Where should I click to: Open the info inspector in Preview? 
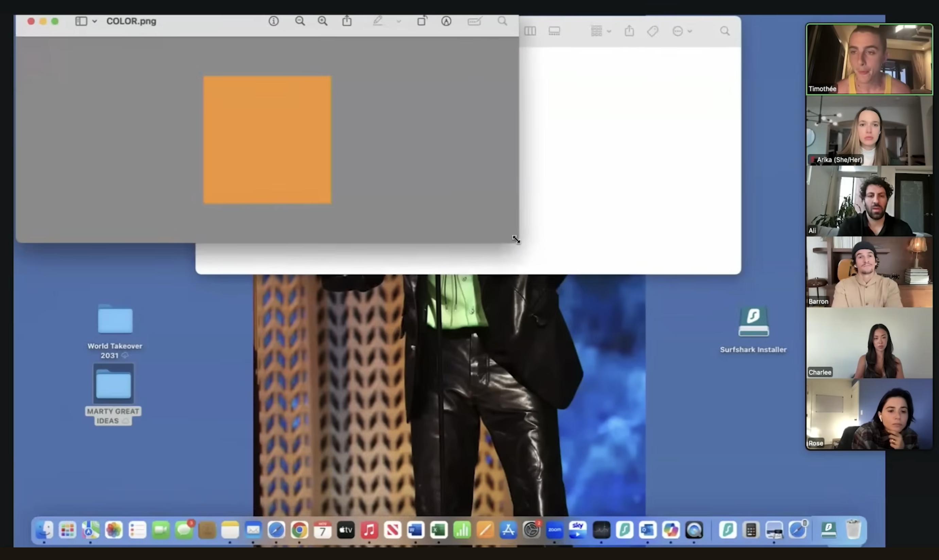coord(274,21)
